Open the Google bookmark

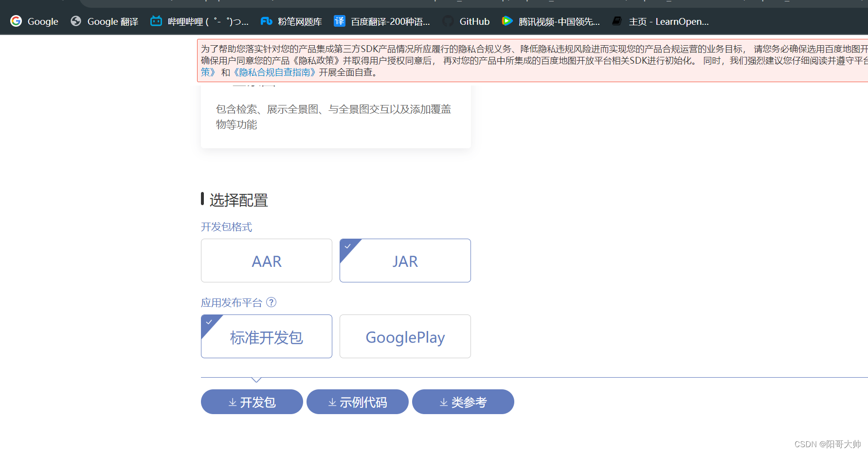[34, 21]
